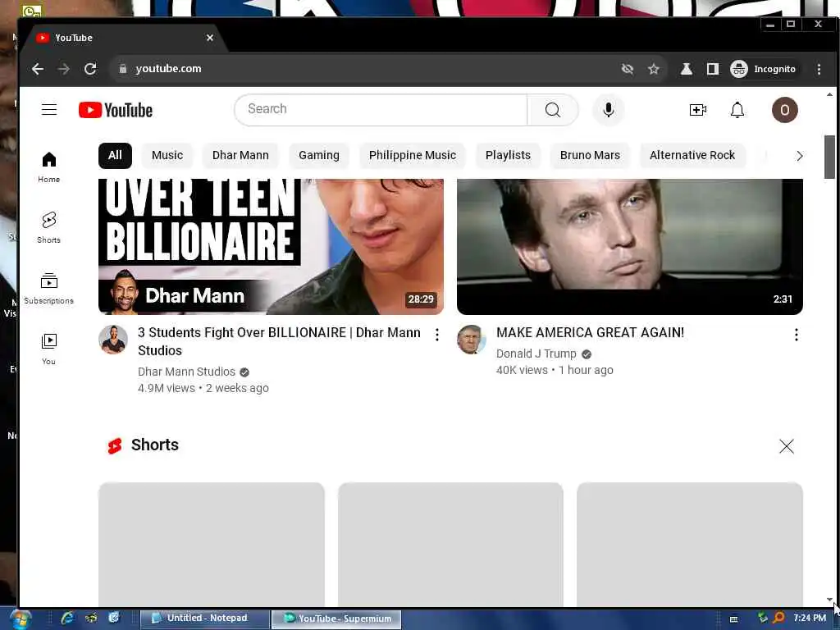Open options for Trump video

(796, 335)
